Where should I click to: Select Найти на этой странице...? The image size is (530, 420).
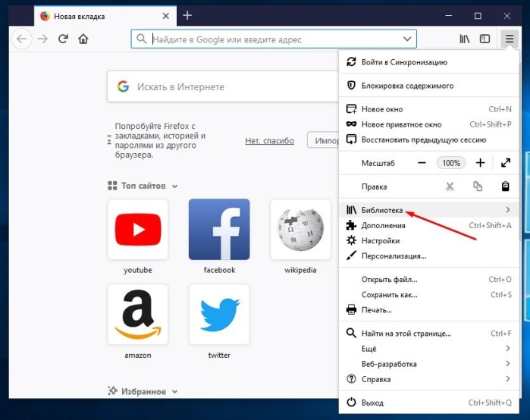click(429, 334)
